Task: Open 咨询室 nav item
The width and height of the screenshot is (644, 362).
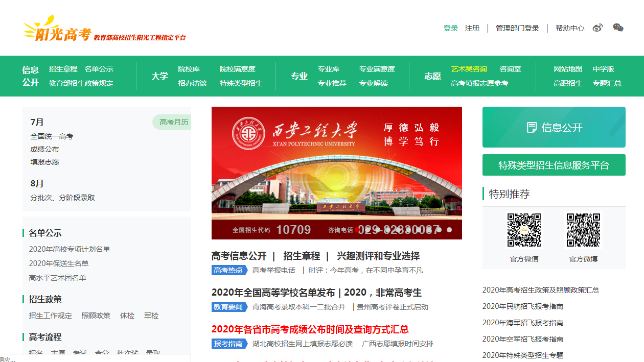Action: tap(511, 69)
